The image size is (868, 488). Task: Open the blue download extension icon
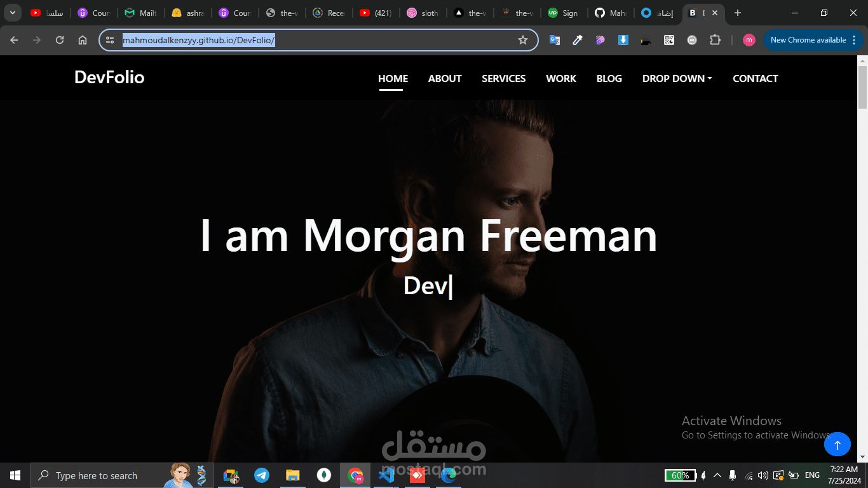623,40
